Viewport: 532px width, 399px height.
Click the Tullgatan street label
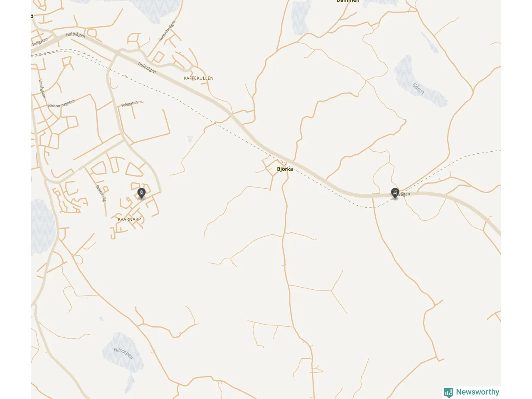40,42
